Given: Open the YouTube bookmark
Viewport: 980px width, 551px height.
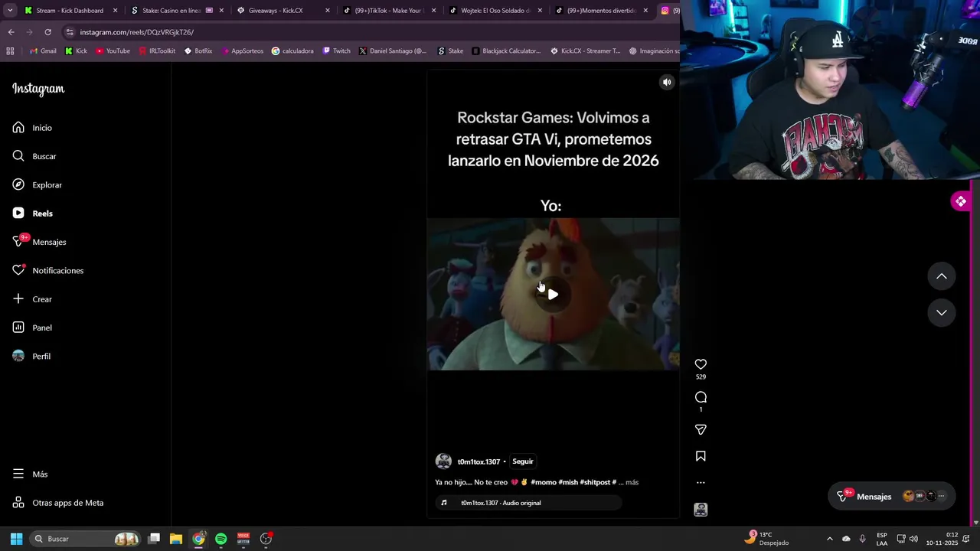Looking at the screenshot, I should click(x=113, y=51).
